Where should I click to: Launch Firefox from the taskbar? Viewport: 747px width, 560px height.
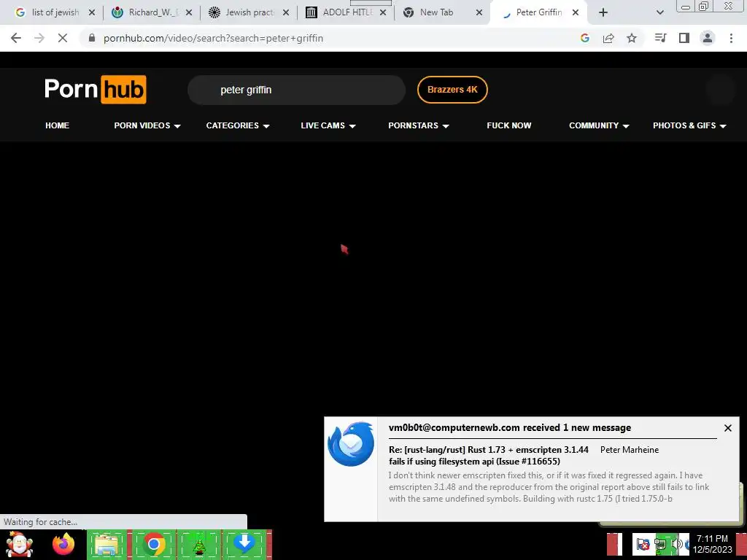point(63,544)
